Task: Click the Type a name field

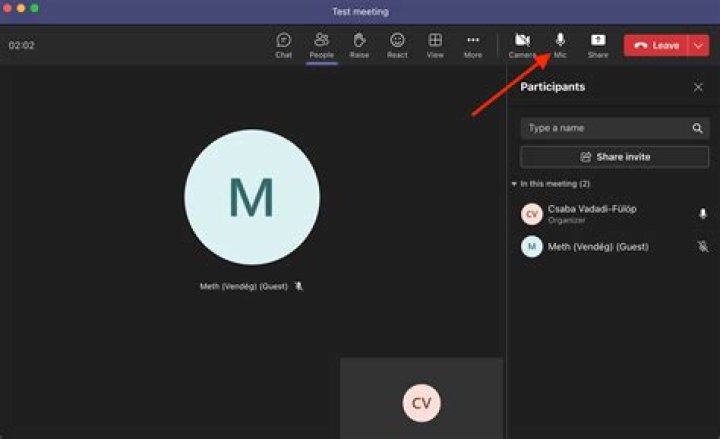Action: (x=603, y=128)
